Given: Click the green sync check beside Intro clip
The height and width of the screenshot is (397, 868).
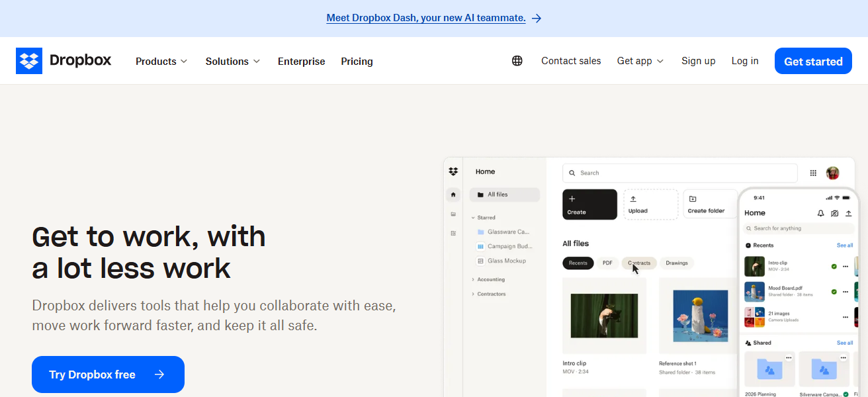Looking at the screenshot, I should [834, 266].
